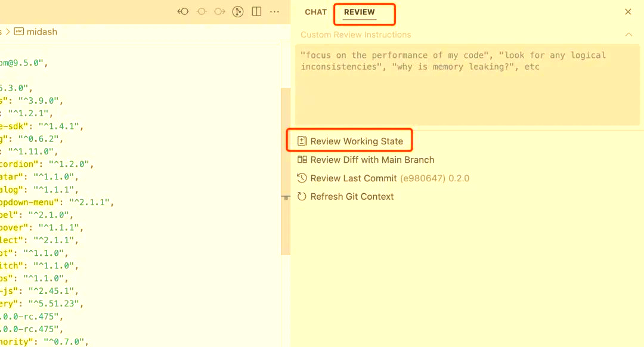
Task: Open the More Actions ellipsis menu
Action: point(274,11)
